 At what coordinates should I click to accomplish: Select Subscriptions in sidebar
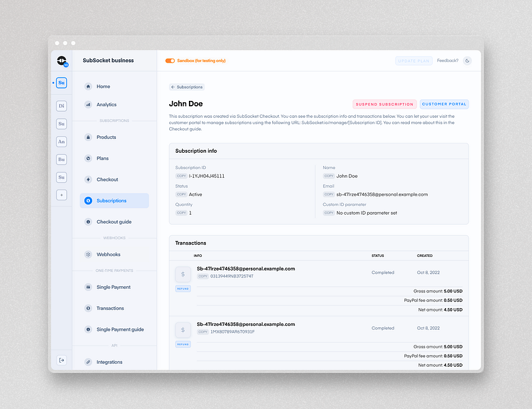115,201
